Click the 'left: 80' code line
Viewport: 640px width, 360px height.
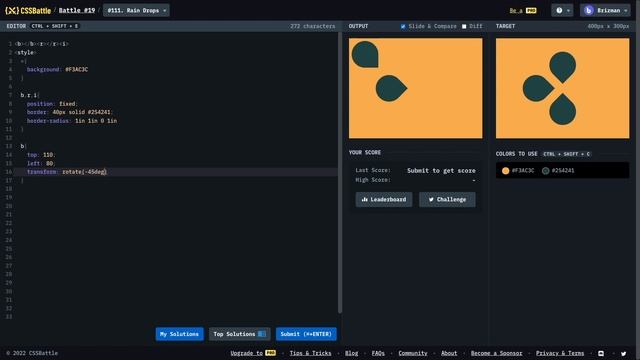[x=40, y=163]
